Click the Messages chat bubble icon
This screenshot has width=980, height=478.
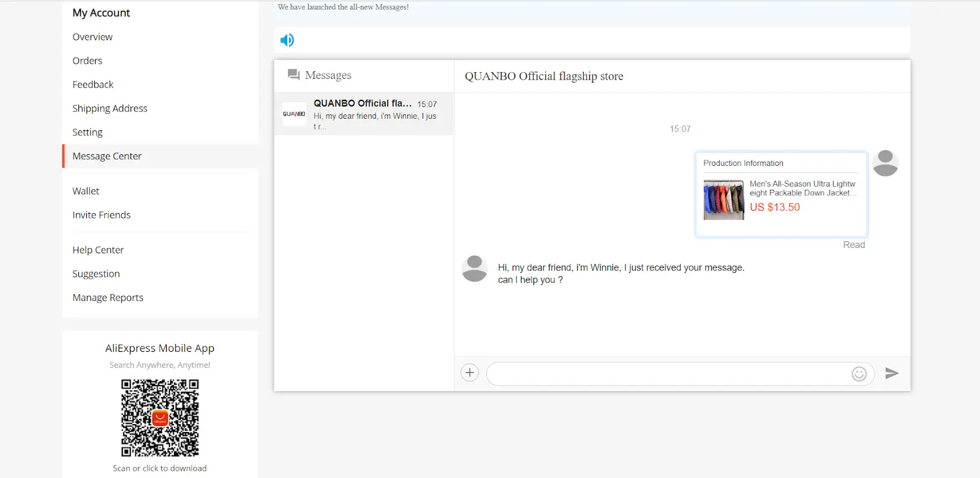pyautogui.click(x=294, y=75)
